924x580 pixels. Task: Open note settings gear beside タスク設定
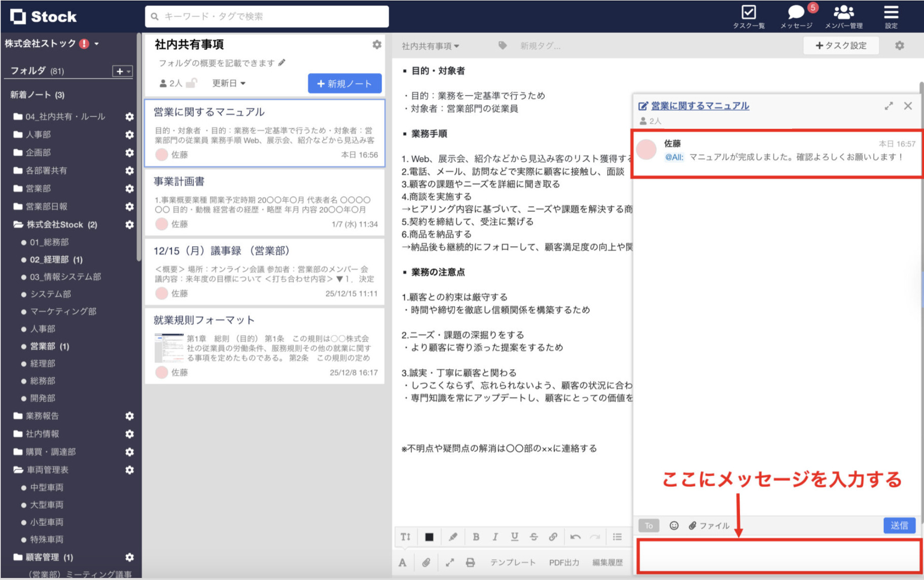pos(899,46)
